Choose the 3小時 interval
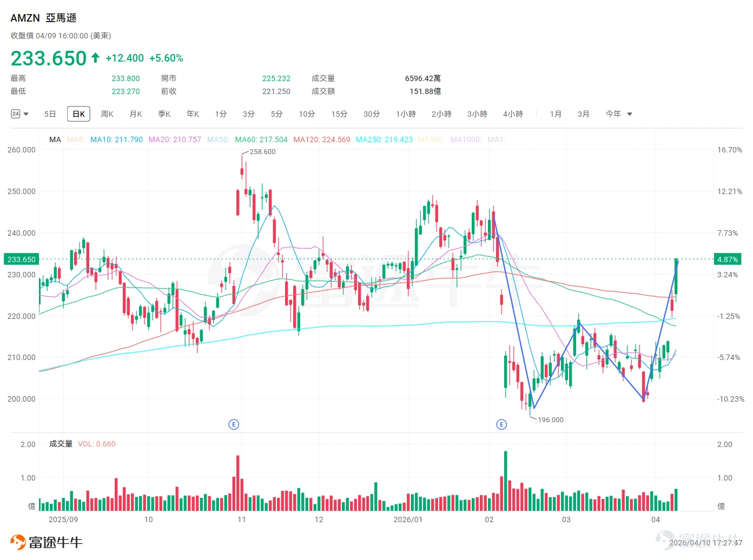Image resolution: width=753 pixels, height=560 pixels. pos(477,114)
